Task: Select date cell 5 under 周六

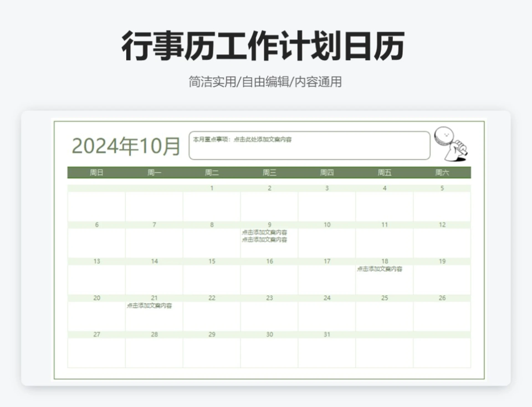Action: coord(442,188)
